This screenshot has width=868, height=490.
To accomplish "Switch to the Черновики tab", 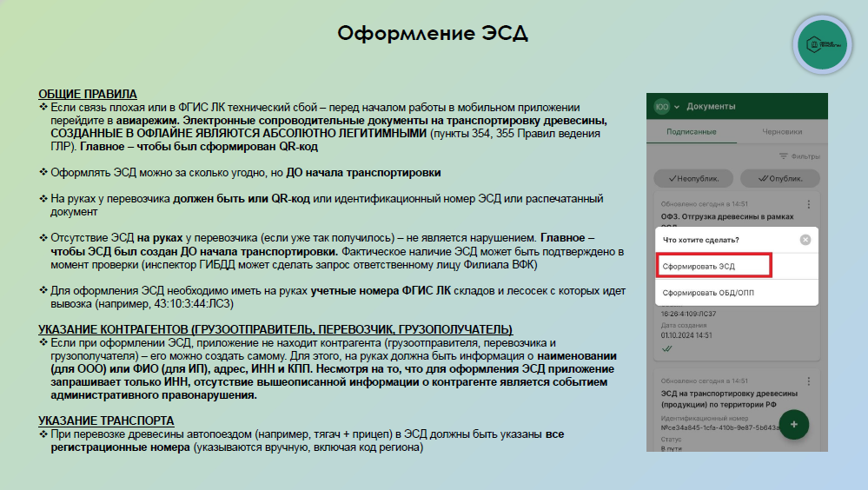I will point(781,132).
